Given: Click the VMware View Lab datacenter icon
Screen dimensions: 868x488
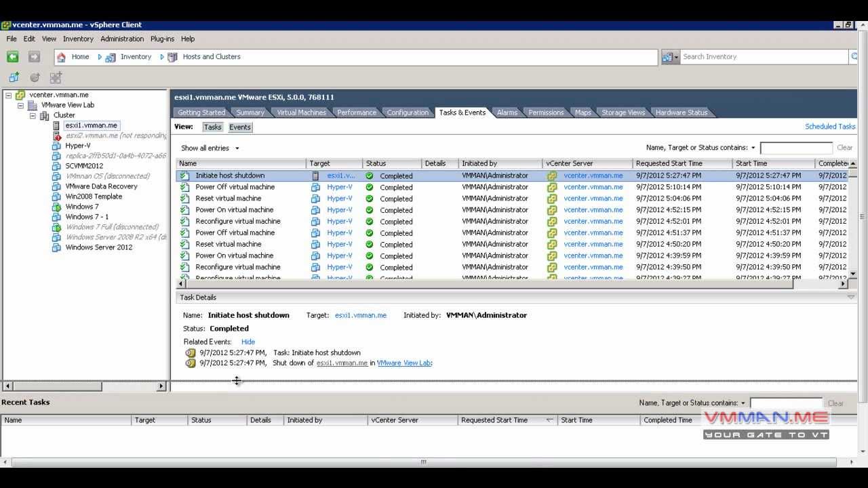Looking at the screenshot, I should tap(32, 106).
